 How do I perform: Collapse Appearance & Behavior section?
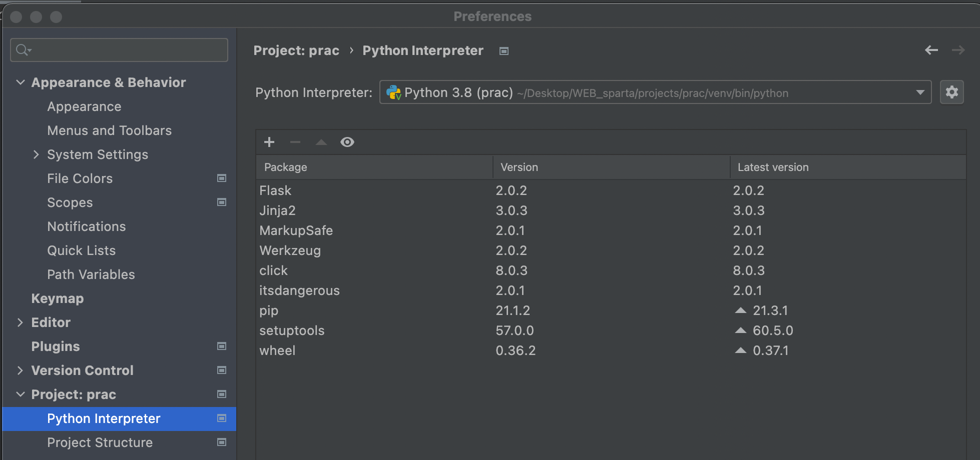[21, 82]
